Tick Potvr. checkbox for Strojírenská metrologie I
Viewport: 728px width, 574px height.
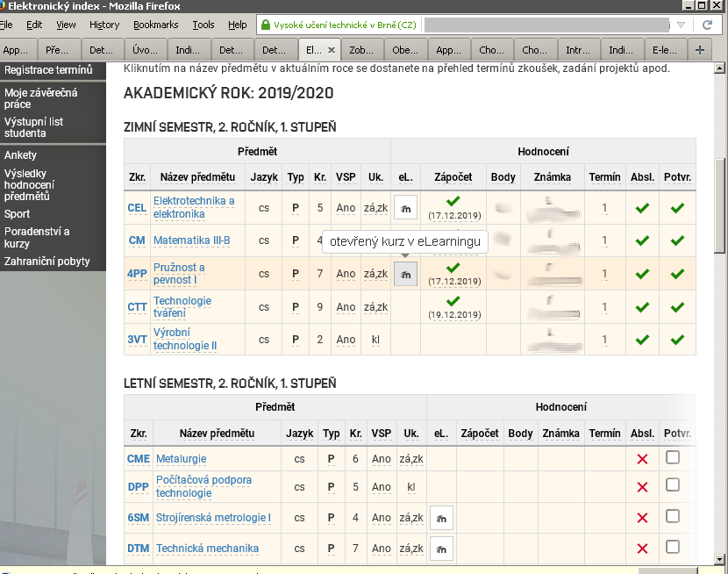672,516
